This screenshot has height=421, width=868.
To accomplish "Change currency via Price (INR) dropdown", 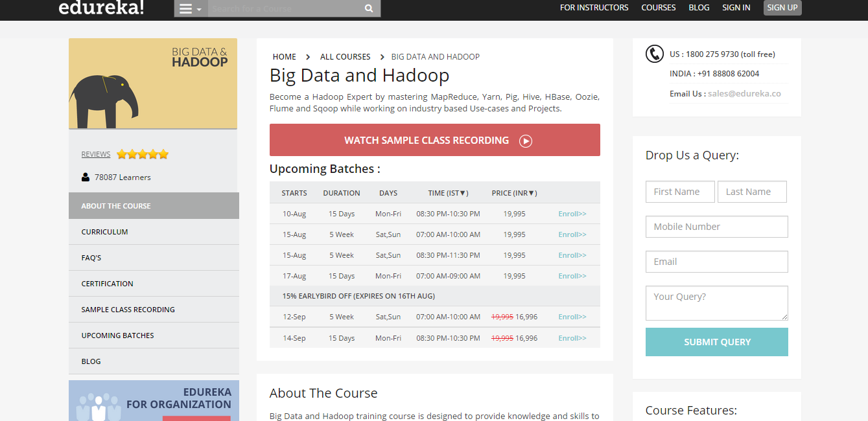I will (514, 193).
